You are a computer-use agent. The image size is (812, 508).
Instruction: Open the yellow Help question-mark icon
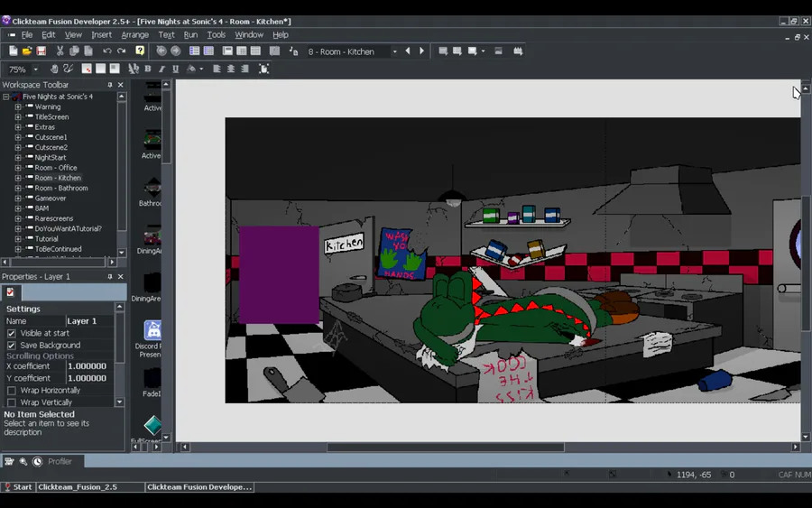click(x=140, y=51)
